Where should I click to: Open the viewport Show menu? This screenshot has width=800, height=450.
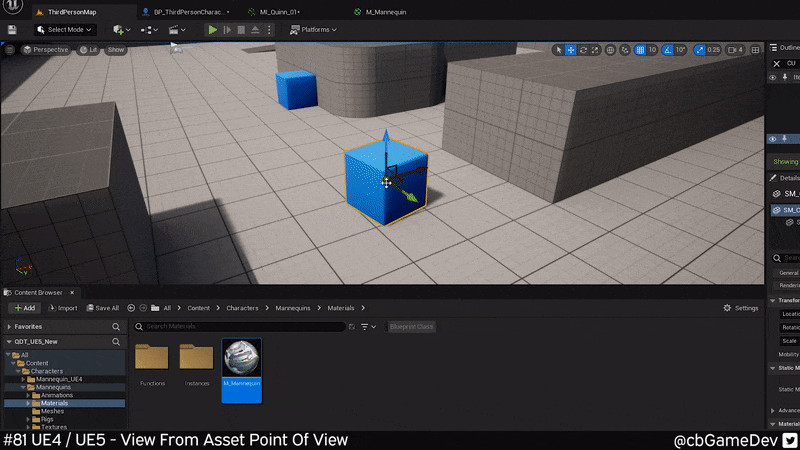[116, 49]
